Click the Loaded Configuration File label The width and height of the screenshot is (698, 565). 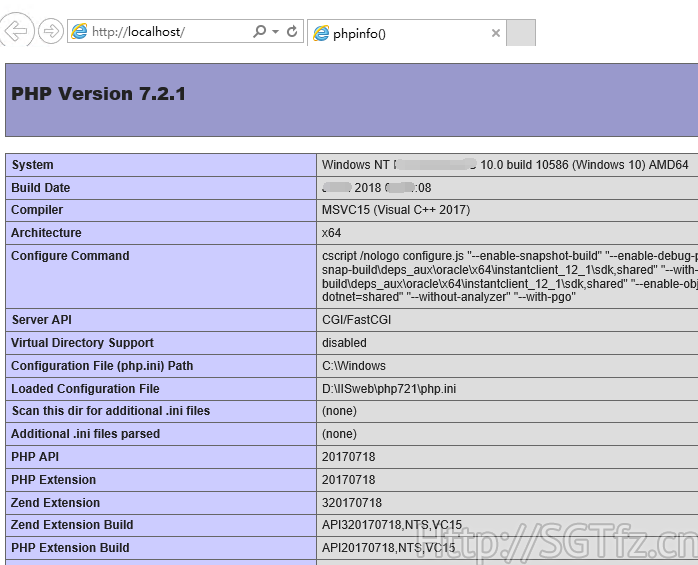point(85,389)
